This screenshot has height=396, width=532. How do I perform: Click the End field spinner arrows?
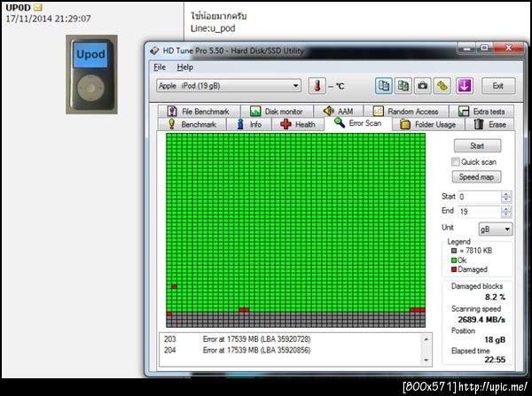pyautogui.click(x=506, y=212)
